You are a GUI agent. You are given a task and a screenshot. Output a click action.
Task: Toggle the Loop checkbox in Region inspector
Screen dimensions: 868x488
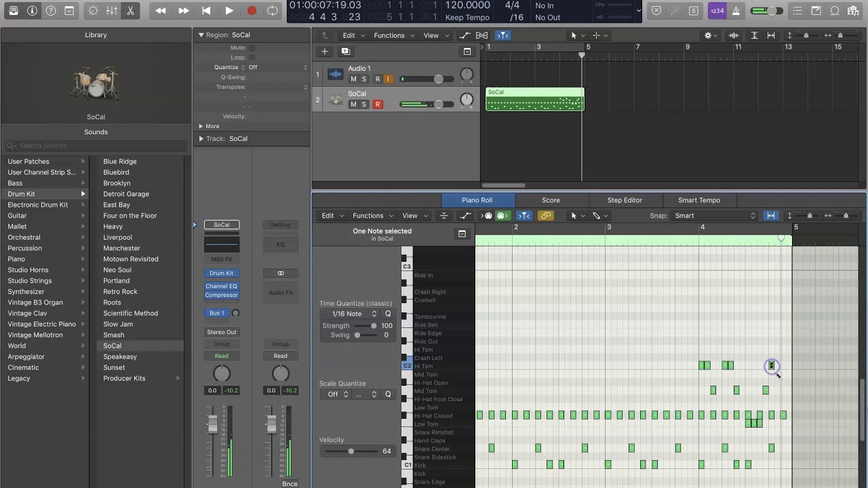click(252, 58)
